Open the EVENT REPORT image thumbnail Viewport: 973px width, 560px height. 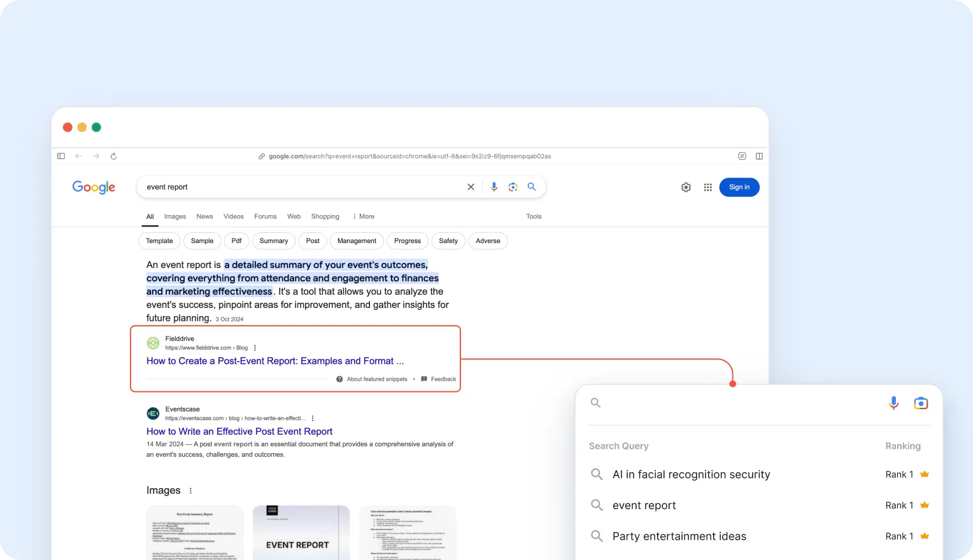pos(301,533)
